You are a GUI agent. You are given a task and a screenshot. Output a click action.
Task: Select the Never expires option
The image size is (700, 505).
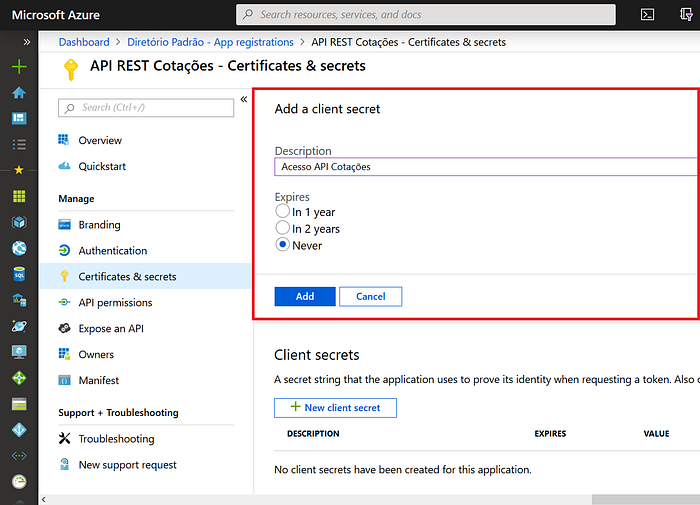pyautogui.click(x=282, y=244)
